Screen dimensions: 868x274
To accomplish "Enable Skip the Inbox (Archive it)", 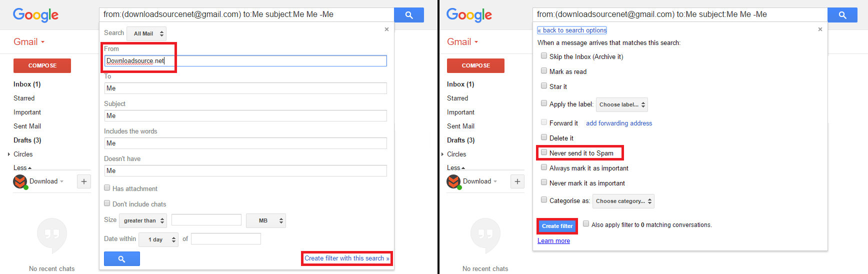I will click(x=544, y=56).
